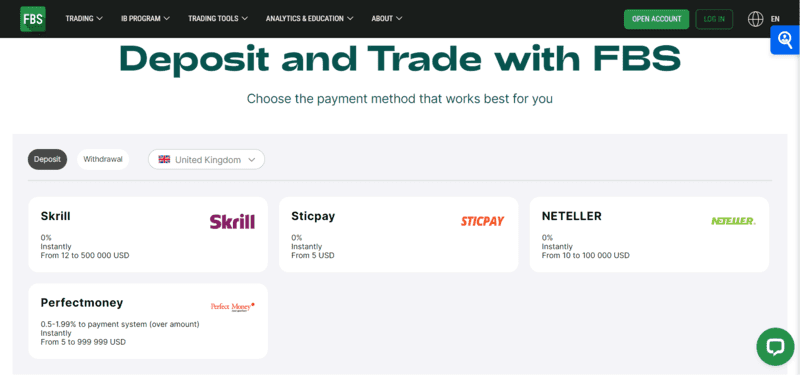The width and height of the screenshot is (800, 375).
Task: Click the Sticpay card title
Action: tap(313, 216)
